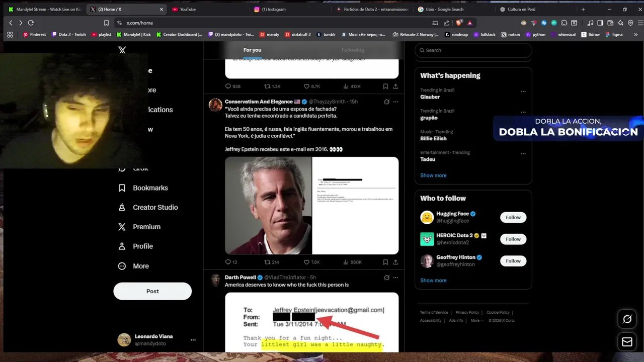Open the Jeffrey Epstein portrait image
This screenshot has width=644, height=362.
pyautogui.click(x=268, y=206)
